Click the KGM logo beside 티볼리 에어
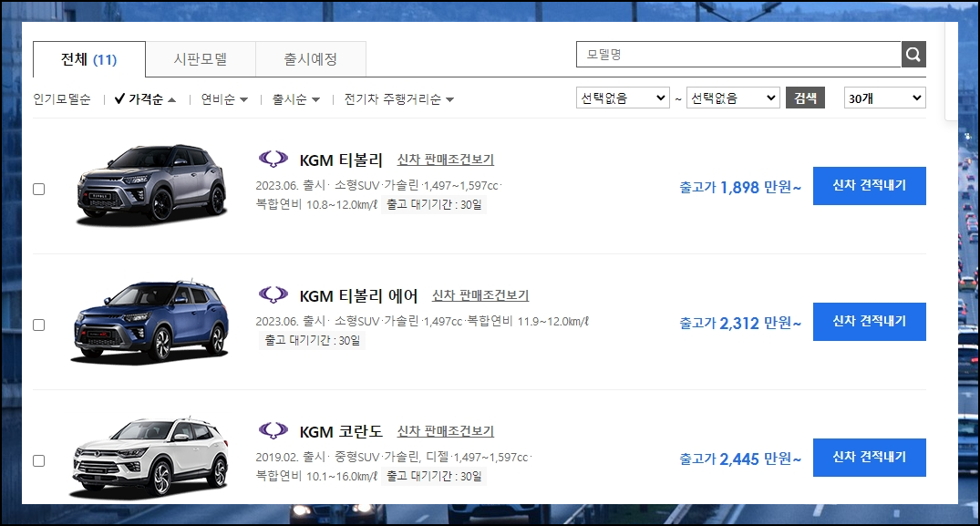The height and width of the screenshot is (526, 980). click(x=273, y=294)
